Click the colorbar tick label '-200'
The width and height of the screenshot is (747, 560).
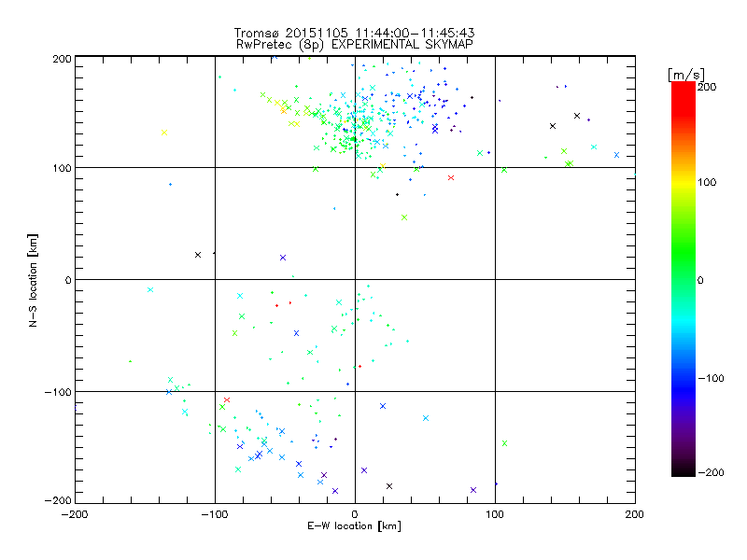click(711, 472)
